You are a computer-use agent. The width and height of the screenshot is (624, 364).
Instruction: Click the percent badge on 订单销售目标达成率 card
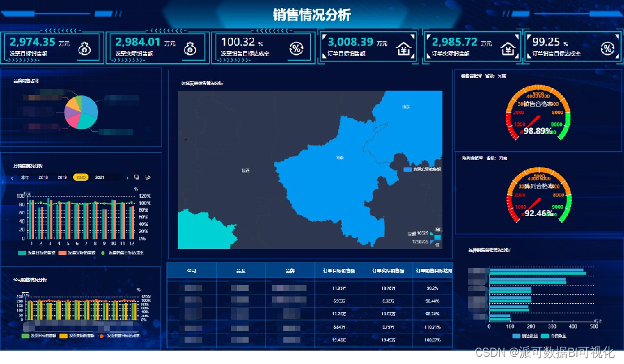[607, 47]
